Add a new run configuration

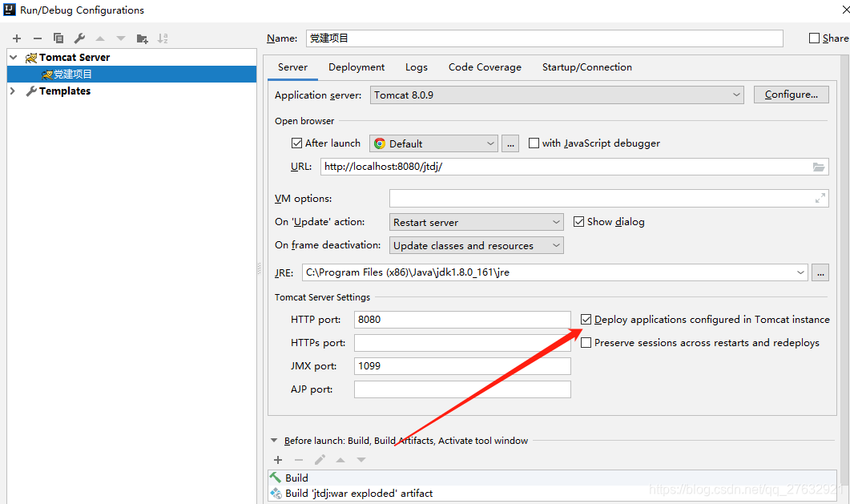point(16,38)
